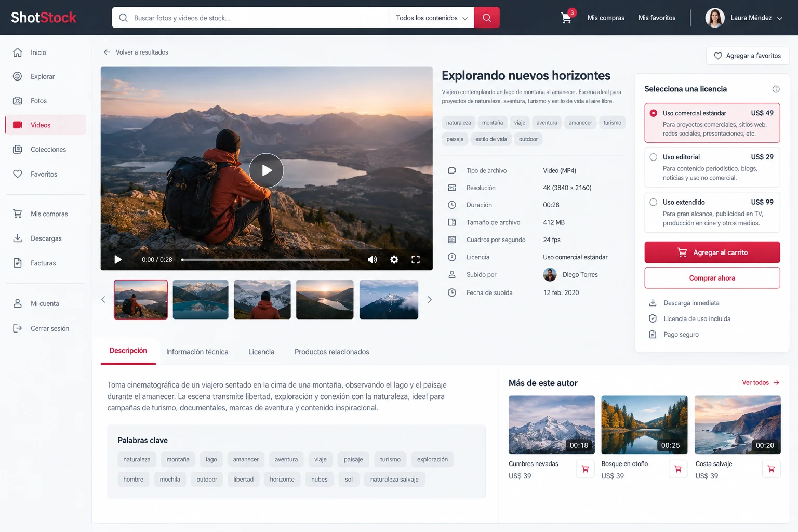798x532 pixels.
Task: Select the snowy mountain peak above clouds thumbnail
Action: coord(389,300)
